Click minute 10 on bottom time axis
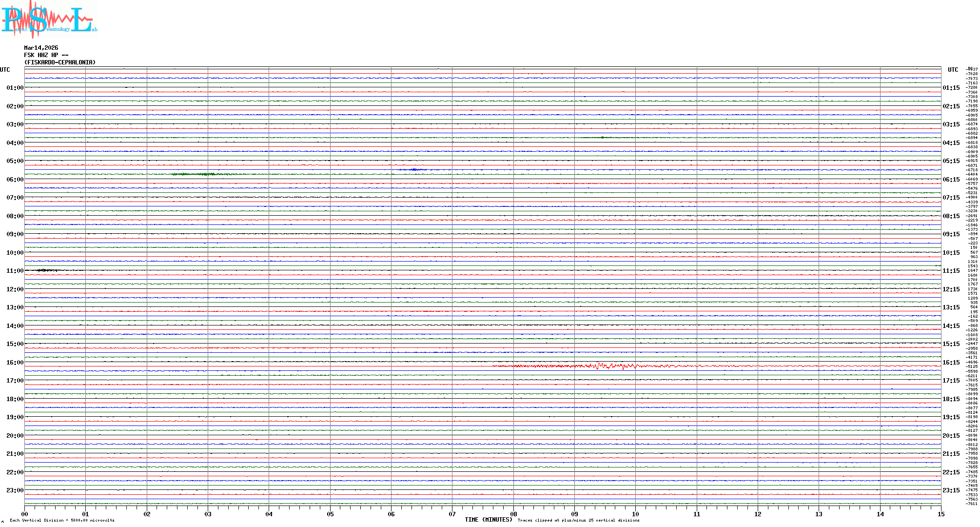The height and width of the screenshot is (527, 980). (x=635, y=514)
